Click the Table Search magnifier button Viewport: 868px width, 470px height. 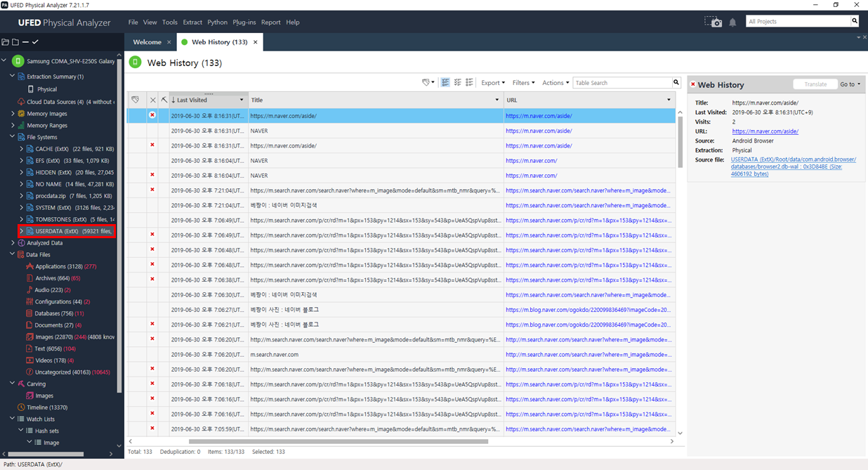click(x=676, y=83)
